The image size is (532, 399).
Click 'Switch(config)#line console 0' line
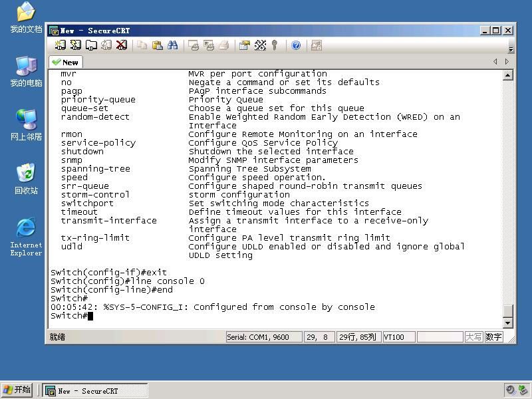(128, 281)
